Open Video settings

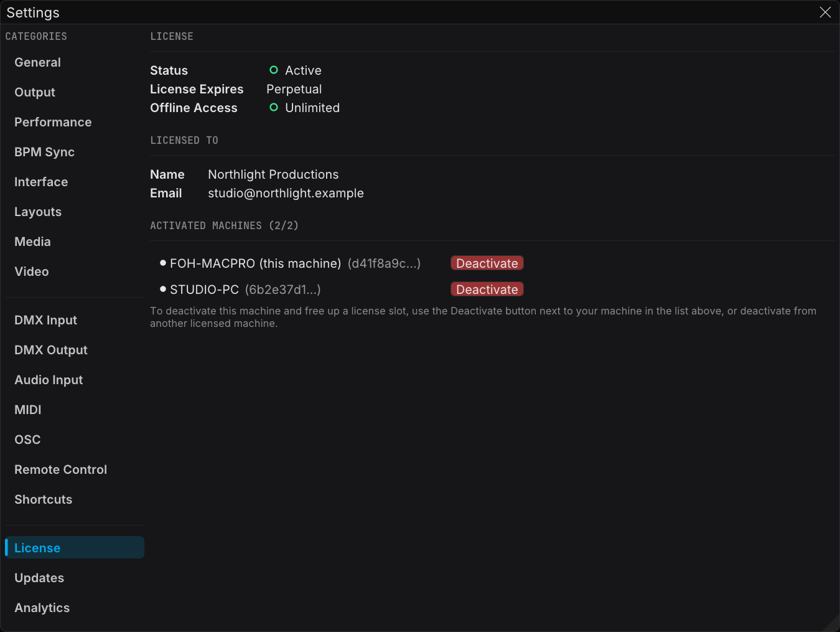click(75, 271)
